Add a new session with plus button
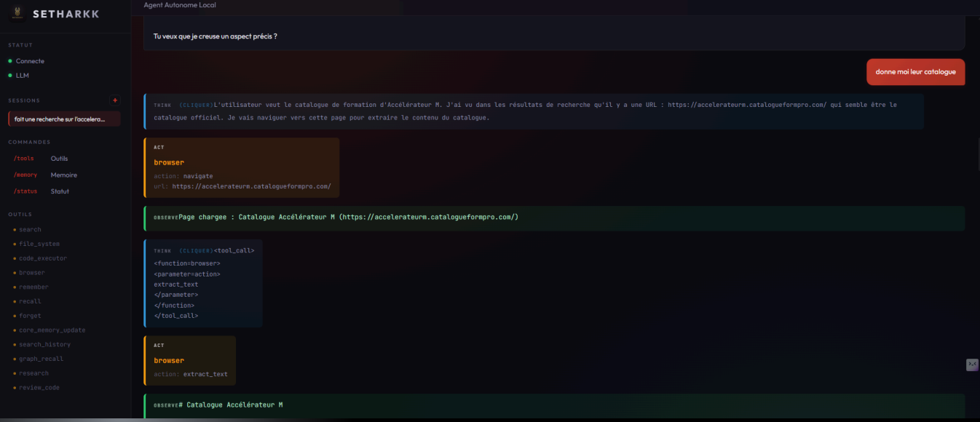This screenshot has width=980, height=422. pos(115,100)
